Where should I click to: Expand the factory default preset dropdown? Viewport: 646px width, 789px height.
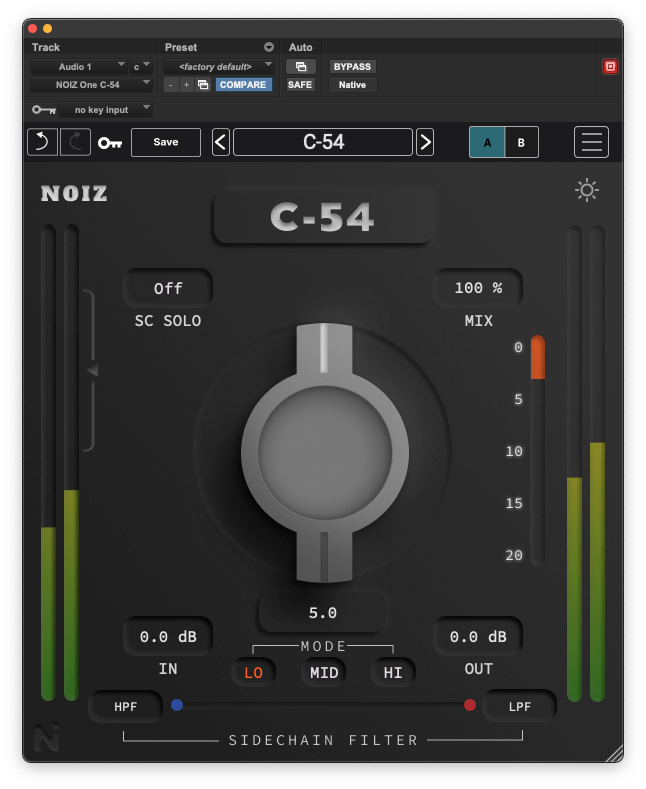click(219, 67)
